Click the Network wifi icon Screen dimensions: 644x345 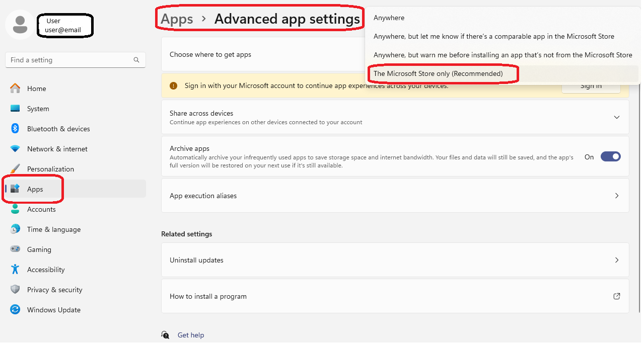(x=15, y=149)
